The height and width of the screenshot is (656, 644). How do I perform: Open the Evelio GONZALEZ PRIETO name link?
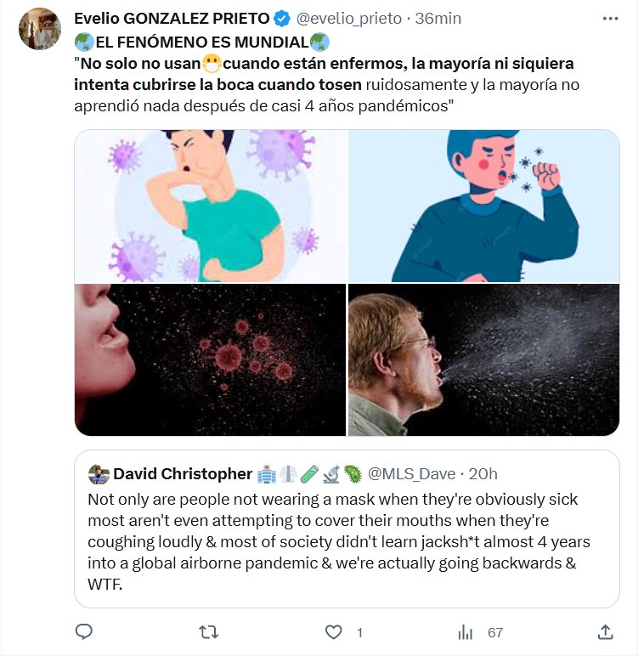coord(172,19)
